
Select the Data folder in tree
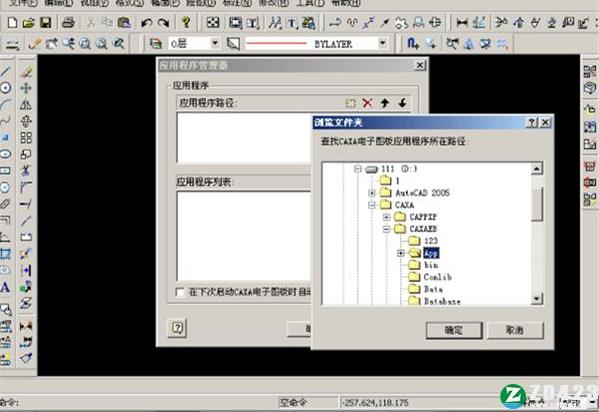[434, 289]
